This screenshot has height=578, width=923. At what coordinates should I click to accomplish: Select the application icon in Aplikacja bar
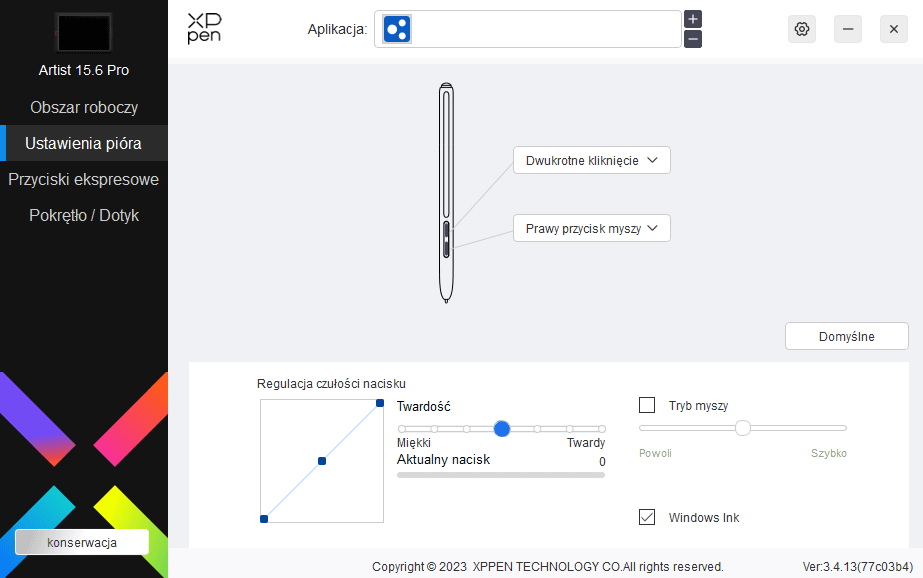click(x=396, y=29)
